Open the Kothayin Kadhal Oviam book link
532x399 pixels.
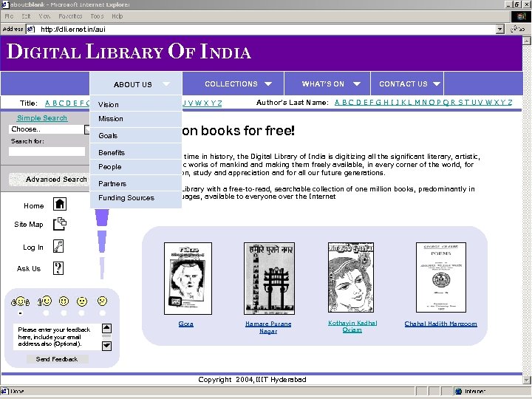(x=352, y=326)
